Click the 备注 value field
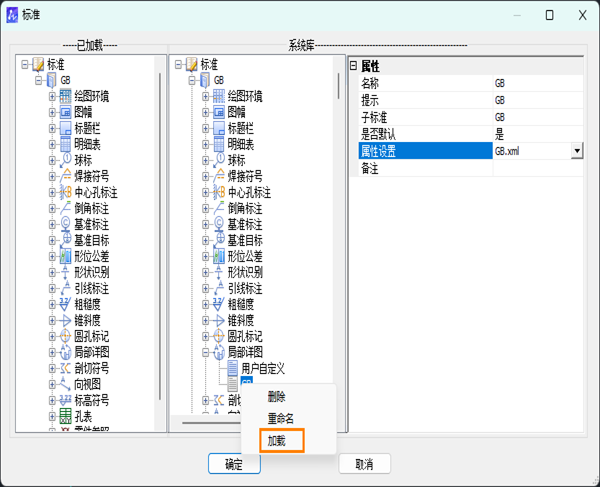Image resolution: width=600 pixels, height=487 pixels. point(538,168)
